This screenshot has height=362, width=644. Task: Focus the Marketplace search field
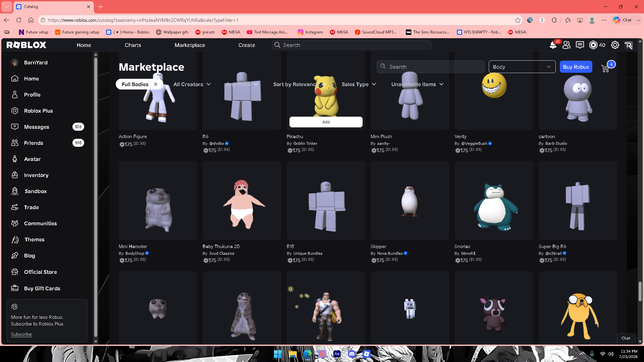[x=431, y=67]
